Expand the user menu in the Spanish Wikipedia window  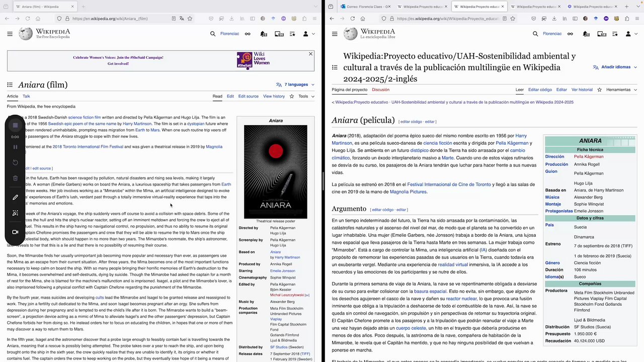(x=630, y=34)
